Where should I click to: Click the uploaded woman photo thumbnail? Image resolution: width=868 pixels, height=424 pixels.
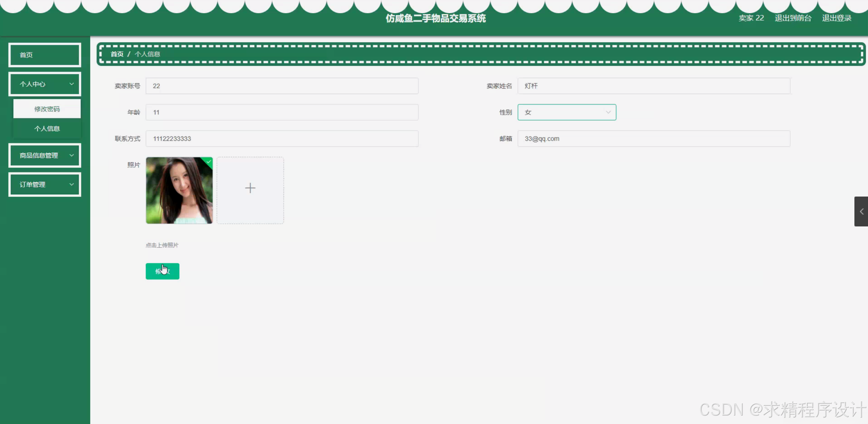(179, 190)
